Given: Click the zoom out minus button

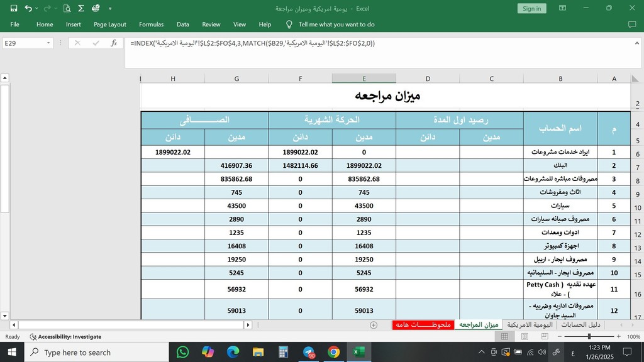Looking at the screenshot, I should coord(559,337).
